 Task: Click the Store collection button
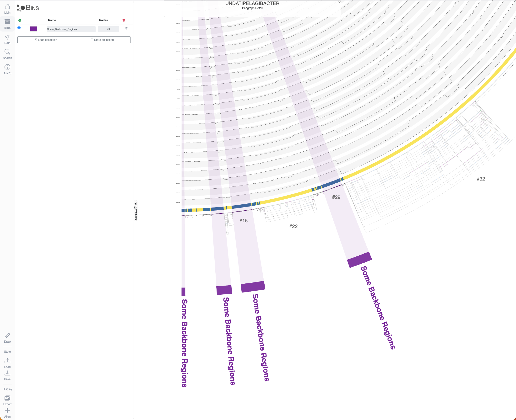(102, 40)
